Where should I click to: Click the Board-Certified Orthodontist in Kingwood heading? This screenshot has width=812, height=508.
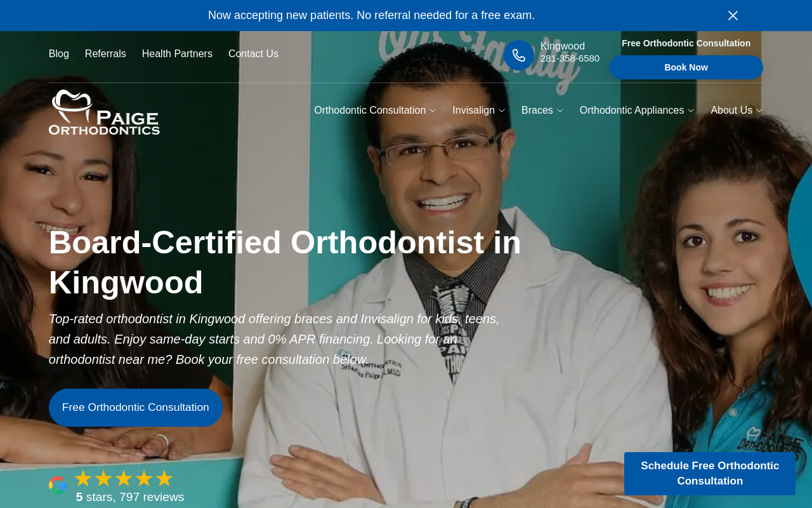pos(285,262)
